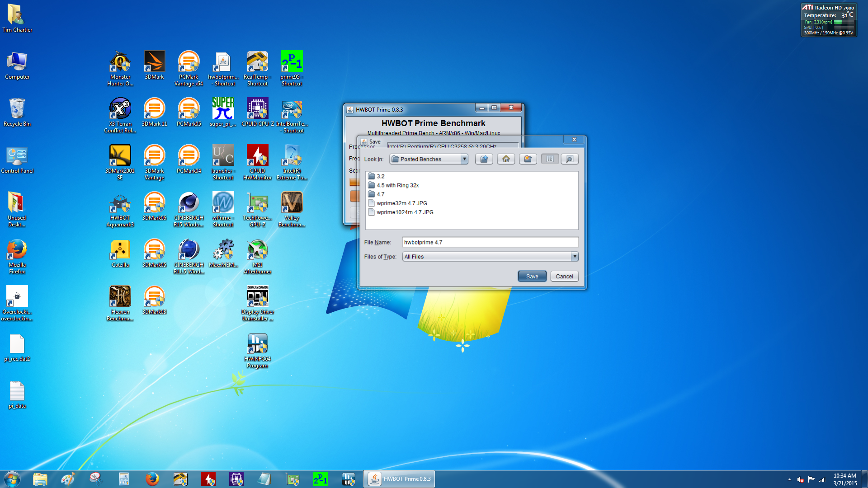
Task: Open 3DMark 11 desktop shortcut
Action: tap(154, 113)
